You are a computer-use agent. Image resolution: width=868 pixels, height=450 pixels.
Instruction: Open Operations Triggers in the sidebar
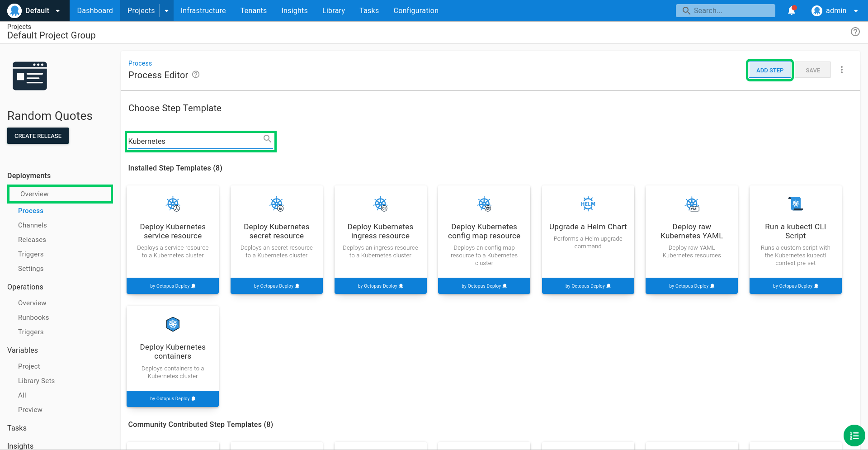(31, 332)
